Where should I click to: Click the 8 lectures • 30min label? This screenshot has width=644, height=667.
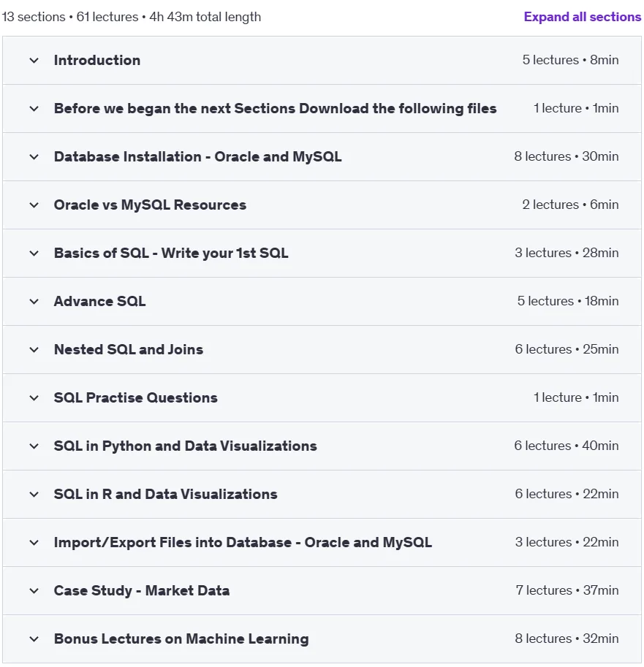click(566, 156)
